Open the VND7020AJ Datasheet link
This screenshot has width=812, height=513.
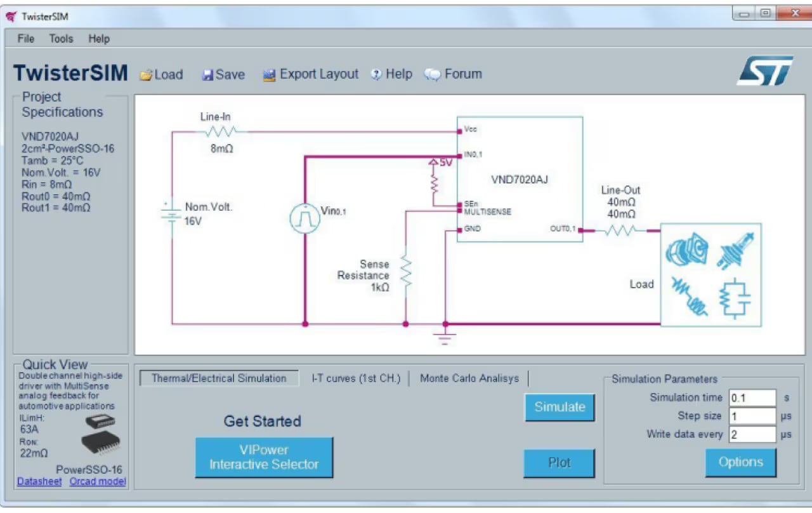tap(39, 481)
